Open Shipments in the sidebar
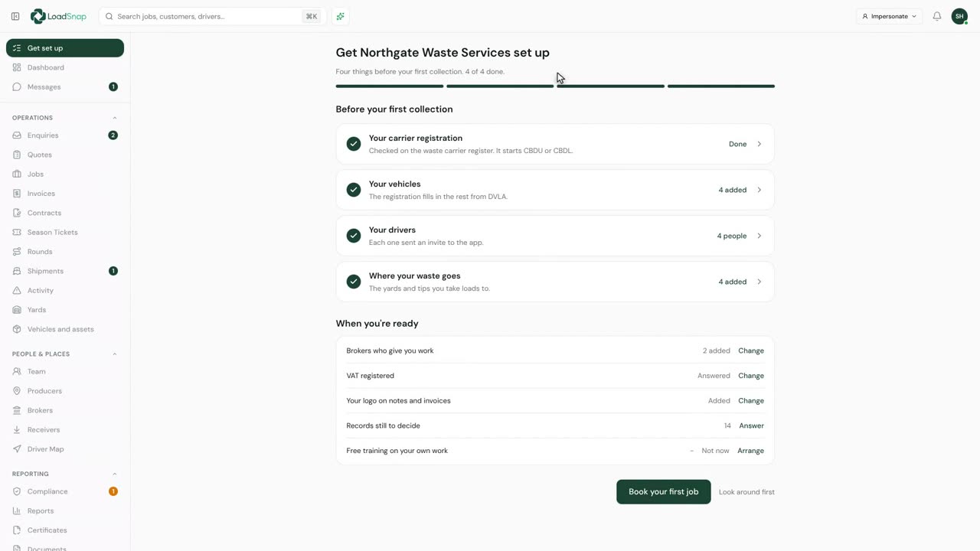 65,271
